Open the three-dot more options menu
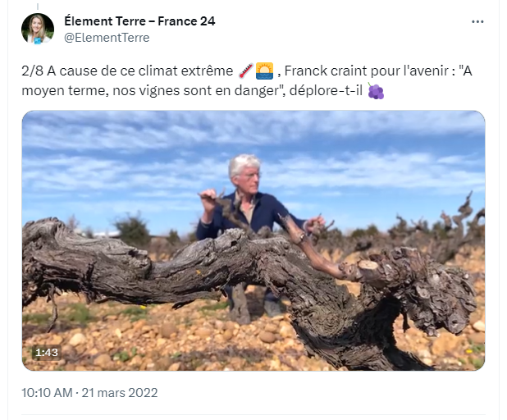The height and width of the screenshot is (420, 507). pyautogui.click(x=477, y=21)
